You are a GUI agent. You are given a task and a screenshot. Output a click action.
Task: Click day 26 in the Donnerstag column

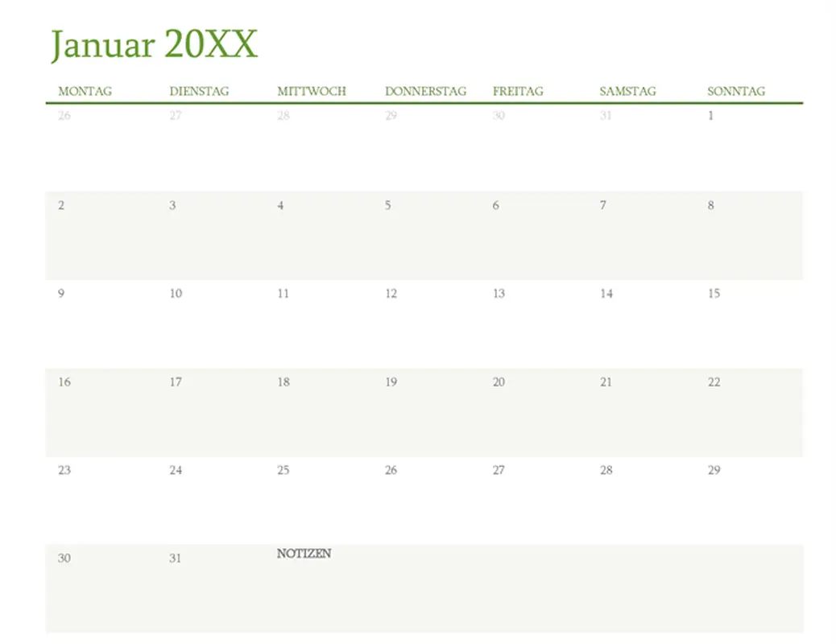point(391,470)
